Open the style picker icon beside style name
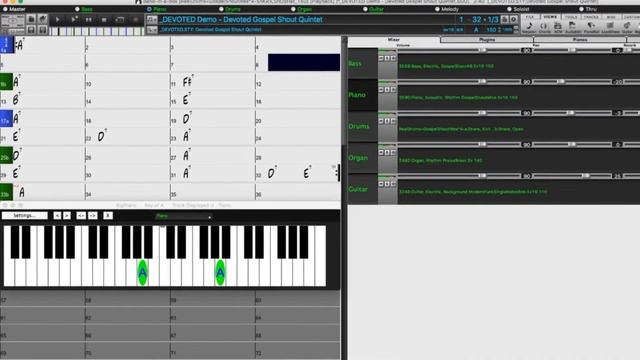 click(x=152, y=29)
